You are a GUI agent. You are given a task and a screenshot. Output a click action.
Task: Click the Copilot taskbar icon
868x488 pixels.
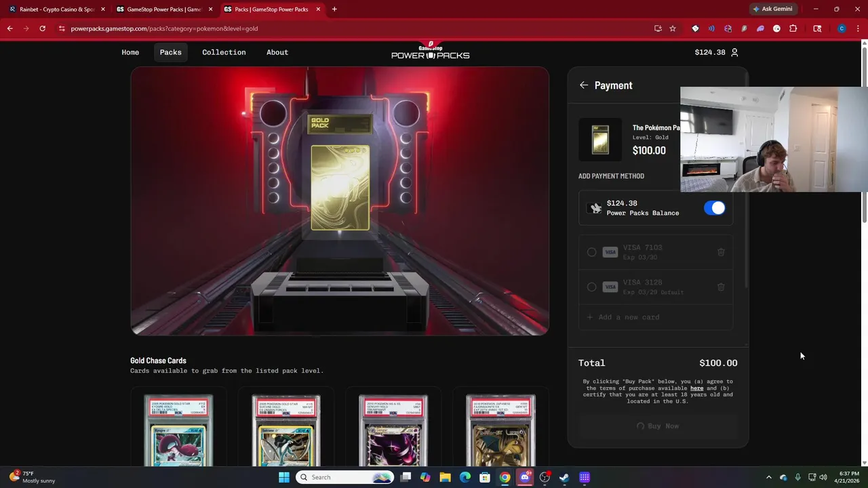coord(425,477)
